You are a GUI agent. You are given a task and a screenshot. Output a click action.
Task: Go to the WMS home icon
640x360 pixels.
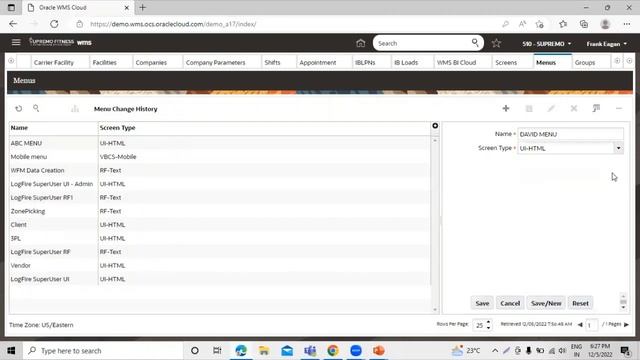click(x=360, y=43)
